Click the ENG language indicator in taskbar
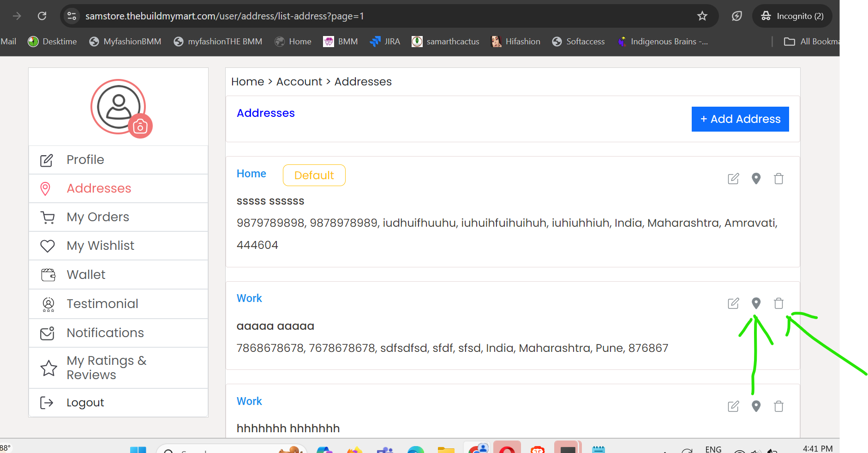The width and height of the screenshot is (868, 453). (x=713, y=449)
